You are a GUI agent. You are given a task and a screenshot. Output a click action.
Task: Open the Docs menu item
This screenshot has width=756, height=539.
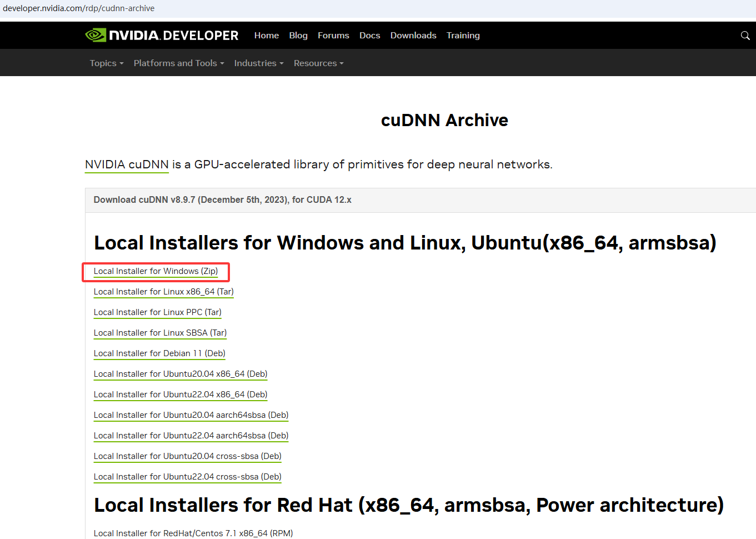coord(369,36)
